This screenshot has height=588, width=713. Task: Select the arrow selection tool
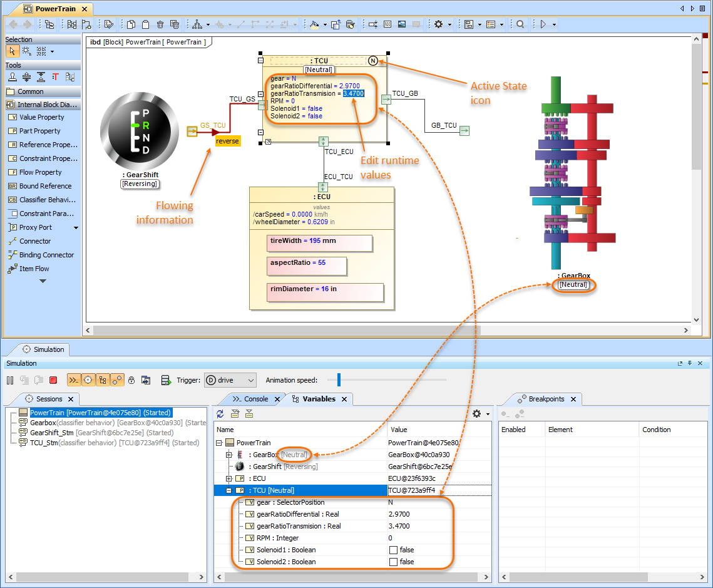(x=13, y=51)
